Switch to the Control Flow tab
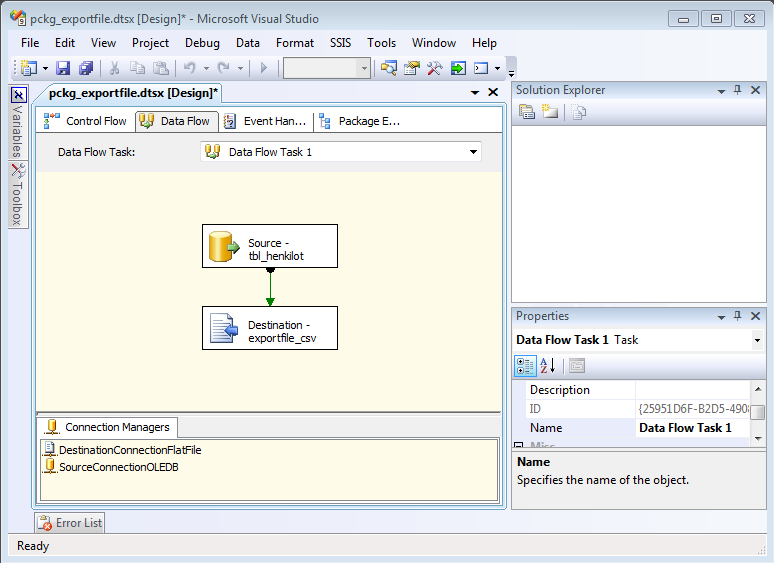Viewport: 774px width, 563px height. [x=85, y=121]
